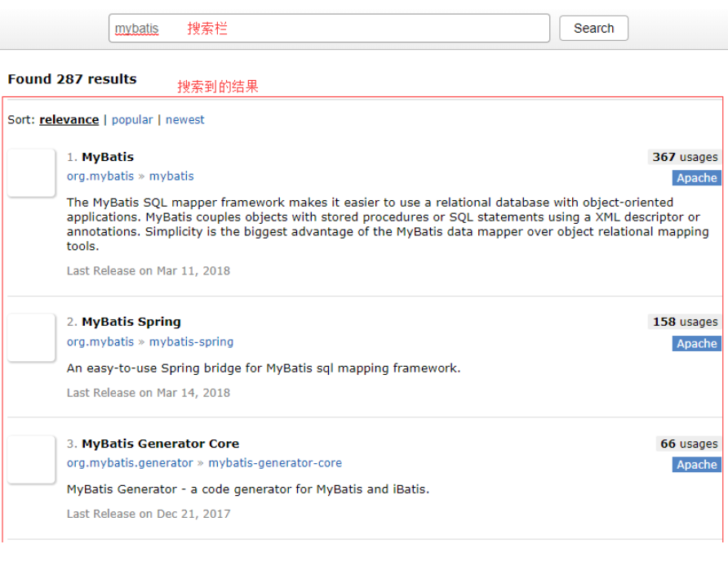The image size is (728, 562).
Task: Click 'Last Release on Mar 14, 2018' text
Action: [149, 393]
